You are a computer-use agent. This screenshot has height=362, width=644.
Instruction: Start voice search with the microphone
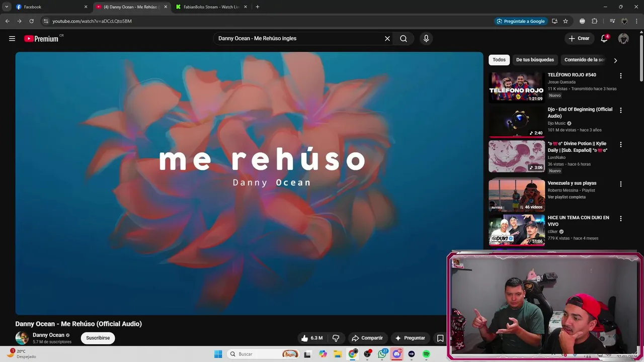tap(426, 39)
